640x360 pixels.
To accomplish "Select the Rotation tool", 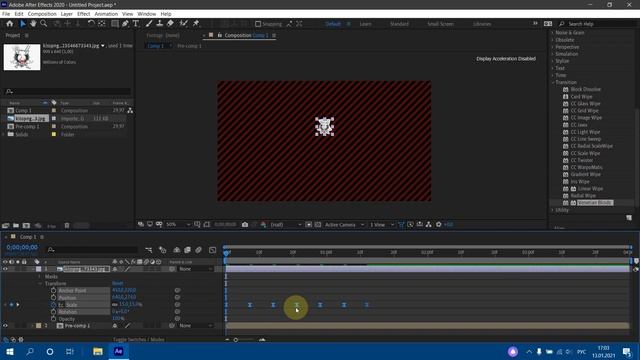I will [91, 24].
